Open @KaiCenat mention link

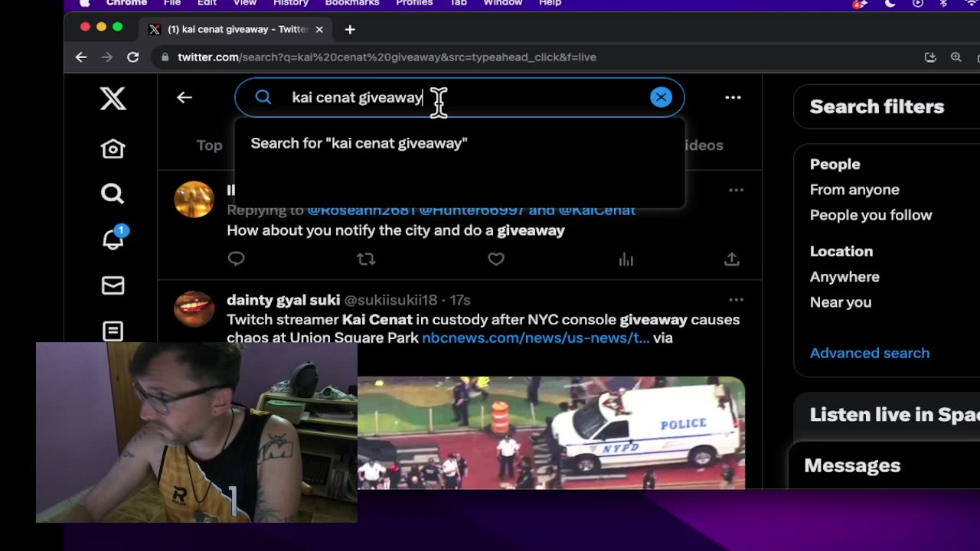[596, 210]
